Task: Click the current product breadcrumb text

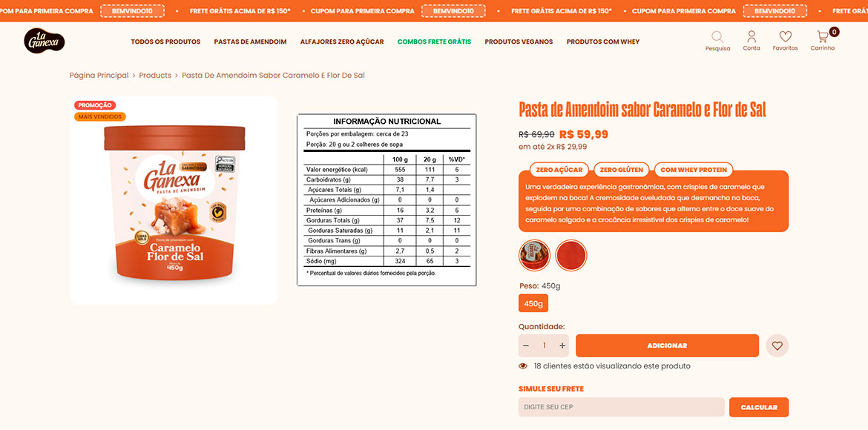Action: 274,76
